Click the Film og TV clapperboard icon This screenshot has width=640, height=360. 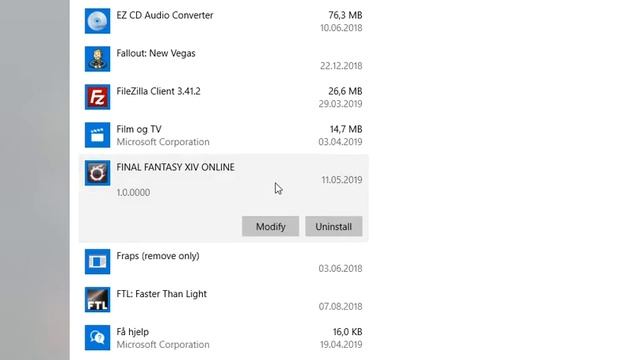pos(97,135)
